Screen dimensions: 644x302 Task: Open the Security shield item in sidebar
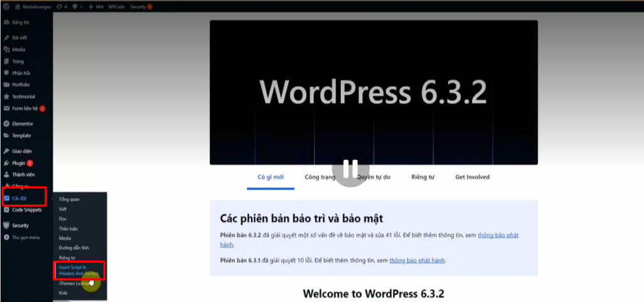(16, 226)
